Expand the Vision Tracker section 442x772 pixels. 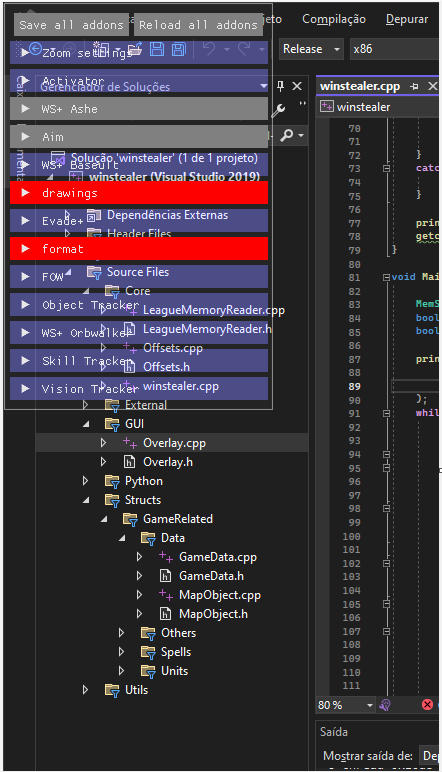coord(139,388)
